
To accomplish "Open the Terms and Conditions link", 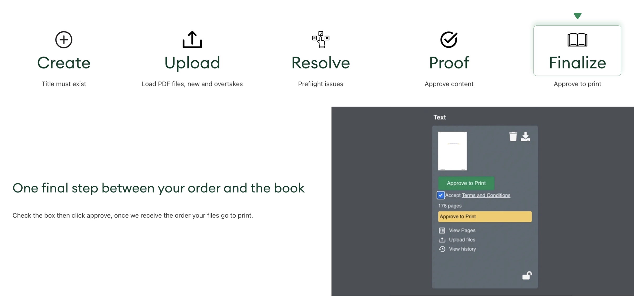I will pos(486,195).
